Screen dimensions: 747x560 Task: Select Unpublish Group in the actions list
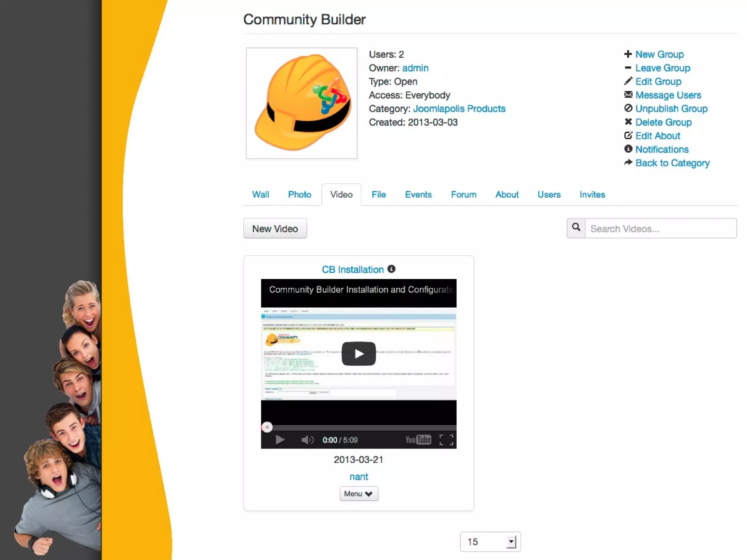click(x=671, y=109)
